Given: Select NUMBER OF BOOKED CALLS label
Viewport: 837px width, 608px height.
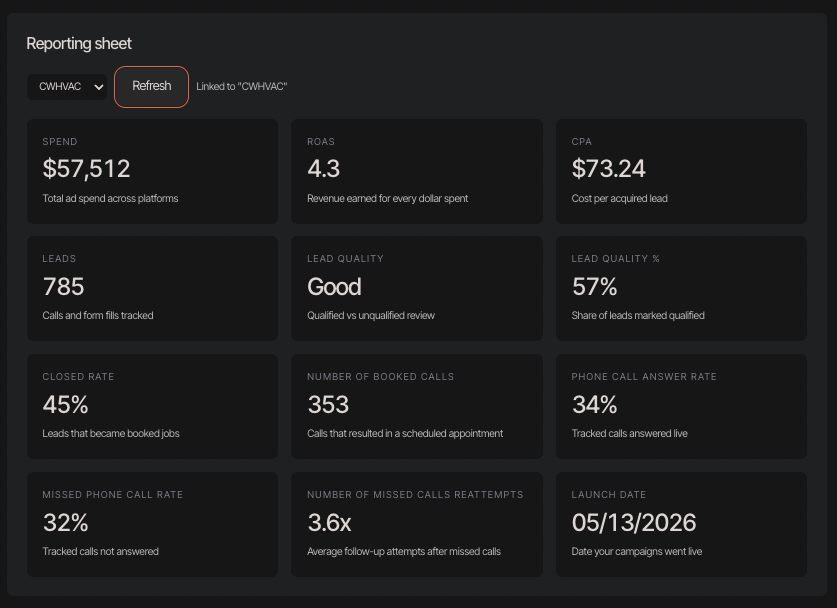Looking at the screenshot, I should pos(380,376).
